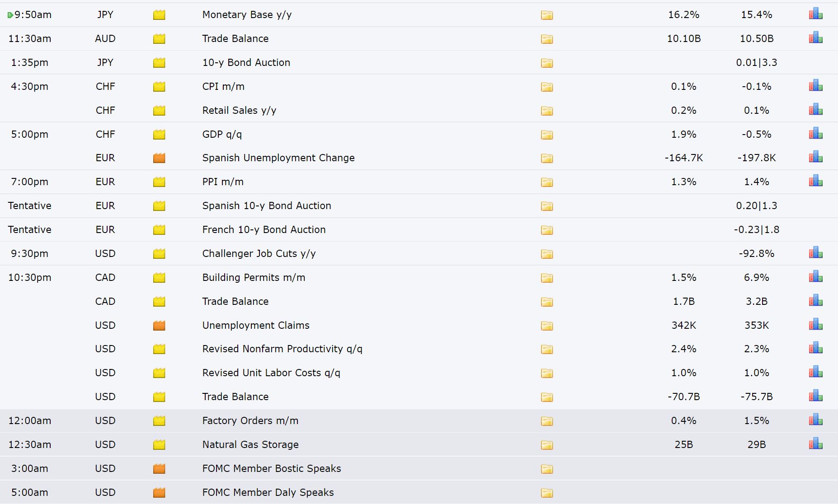Click the 10:30pm time cell

[x=30, y=277]
